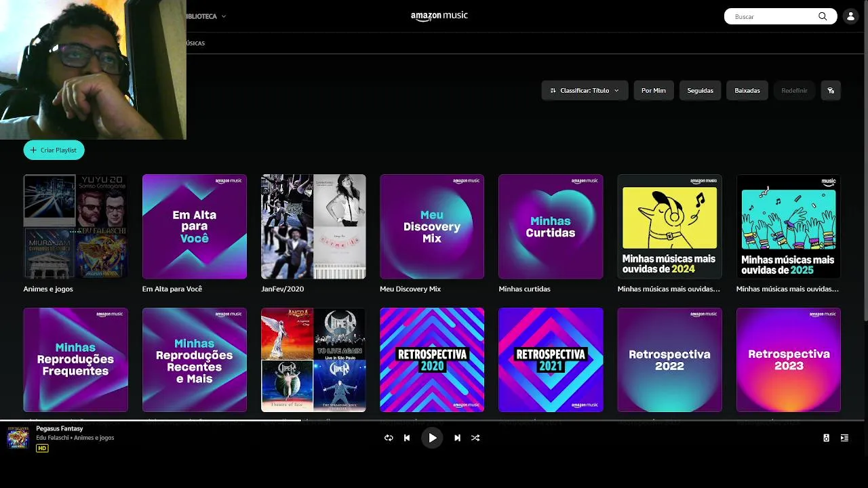Toggle the repeat playback icon
Viewport: 868px width, 488px height.
point(389,438)
